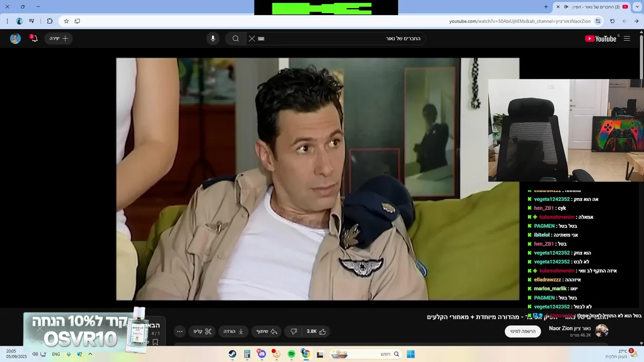This screenshot has height=362, width=644.
Task: Open the notifications bell with 3 alerts
Action: (34, 39)
